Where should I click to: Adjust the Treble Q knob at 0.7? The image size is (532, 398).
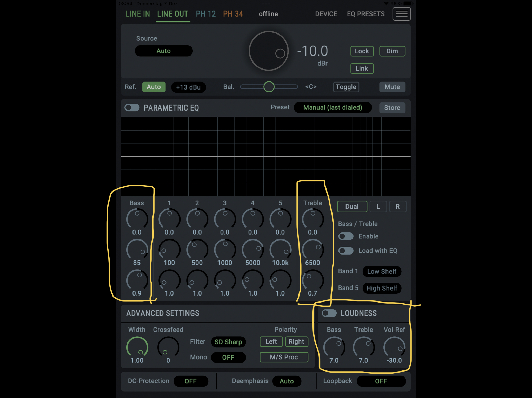(x=313, y=280)
